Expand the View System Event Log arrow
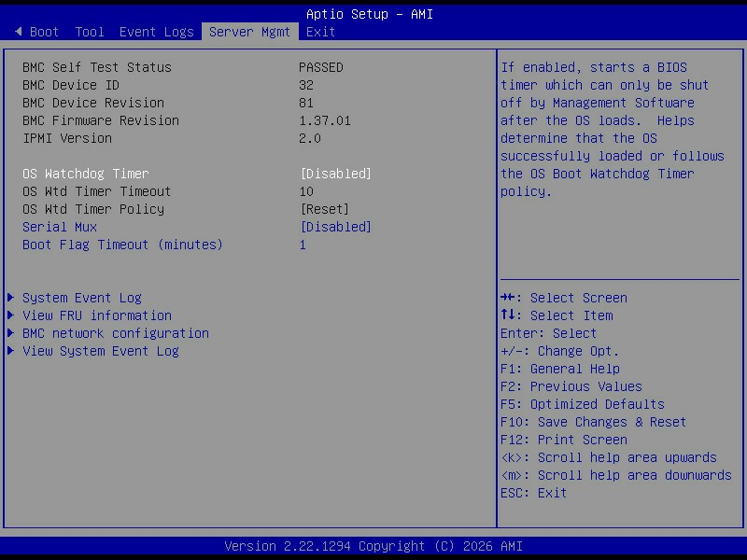 [10, 351]
